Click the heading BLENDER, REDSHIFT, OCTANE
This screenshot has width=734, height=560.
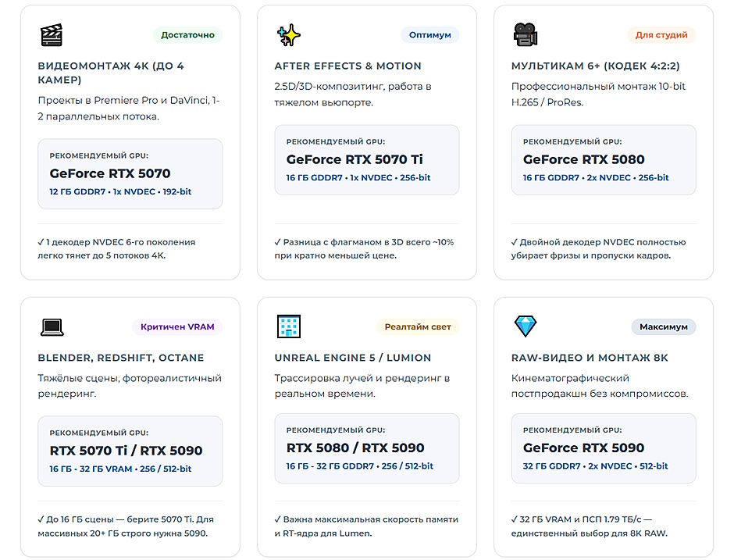pos(121,358)
